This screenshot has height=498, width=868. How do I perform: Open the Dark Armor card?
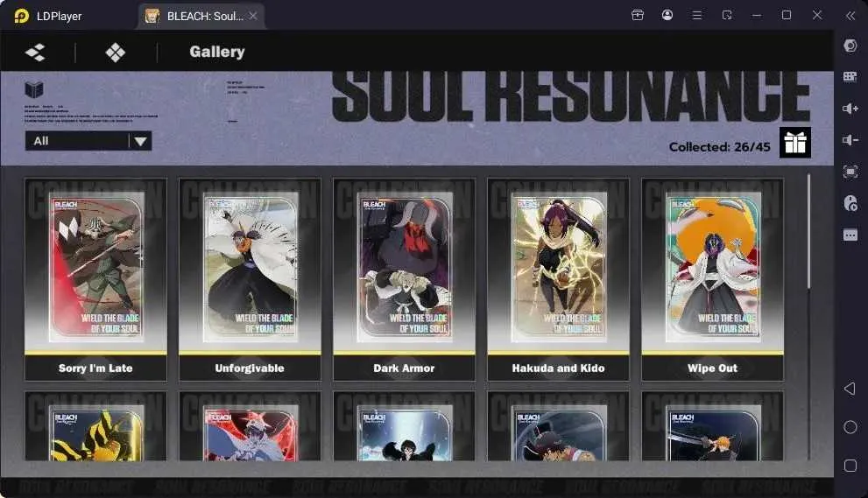coord(404,279)
